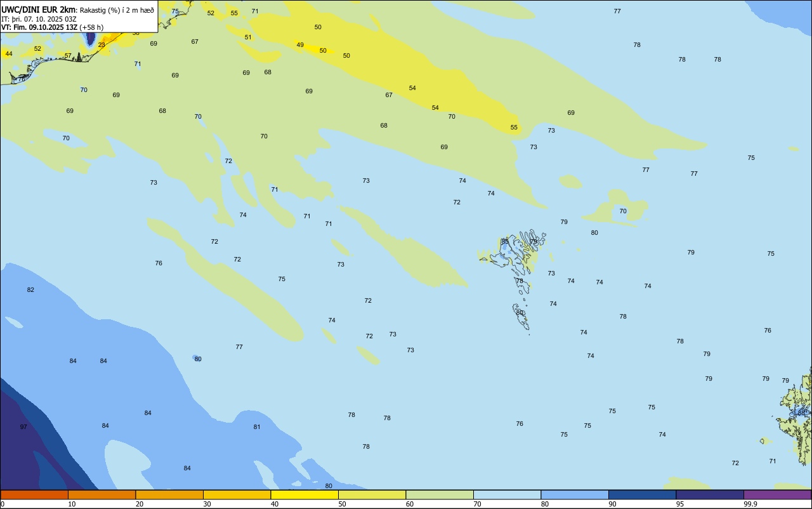Pick the 30–40 gold legend swatch
This screenshot has height=509, width=812.
click(x=237, y=494)
